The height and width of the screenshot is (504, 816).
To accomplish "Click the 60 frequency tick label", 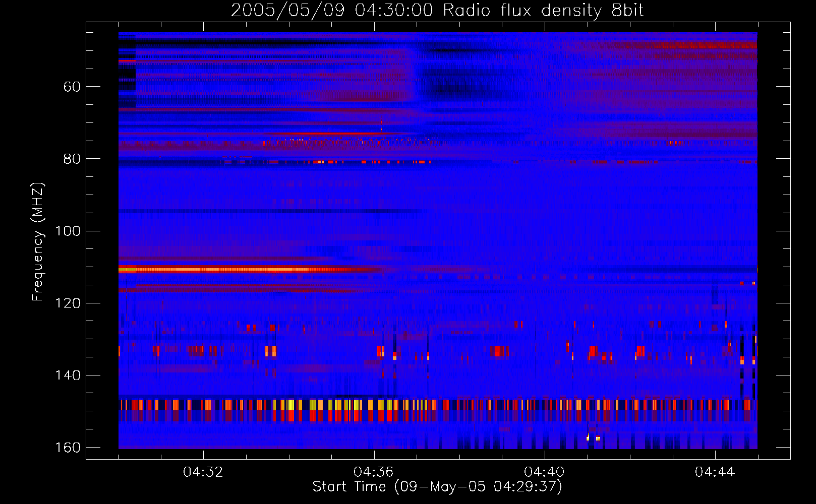I will (x=72, y=87).
